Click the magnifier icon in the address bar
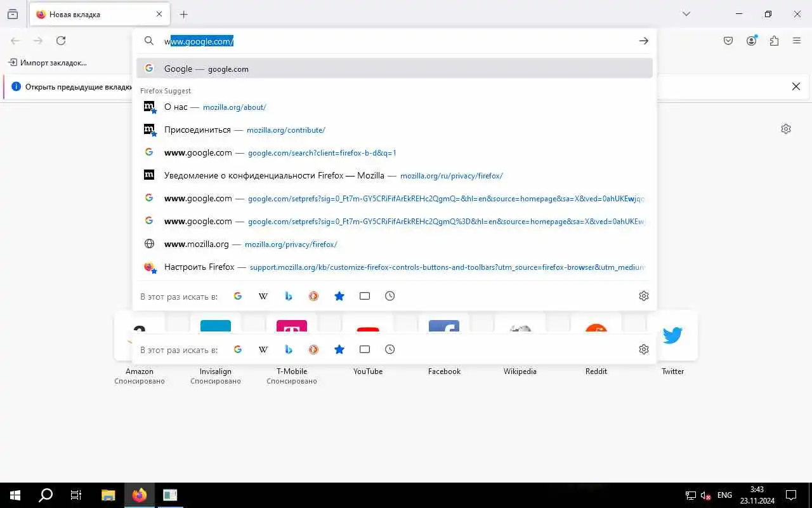 coord(149,41)
